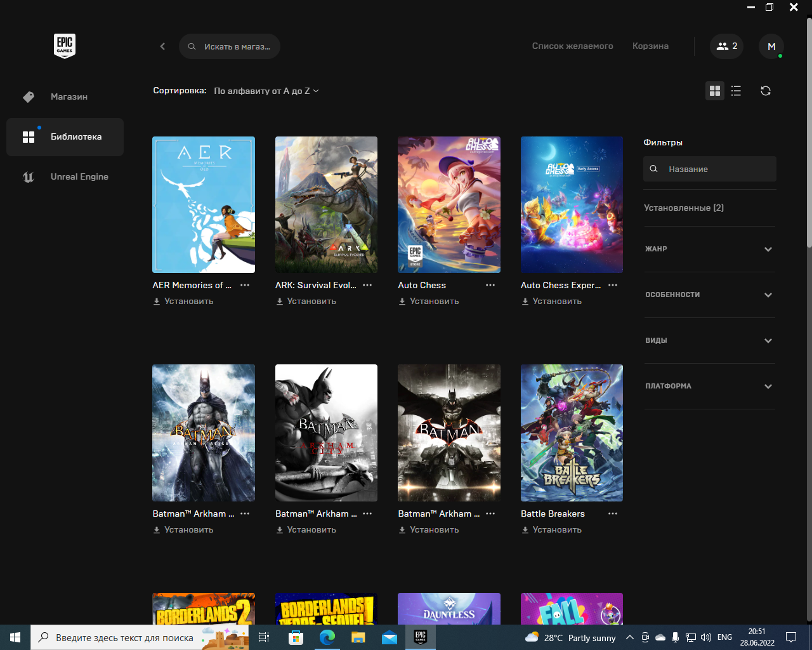Click the Battle Breakers title text
This screenshot has height=650, width=812.
coord(553,514)
